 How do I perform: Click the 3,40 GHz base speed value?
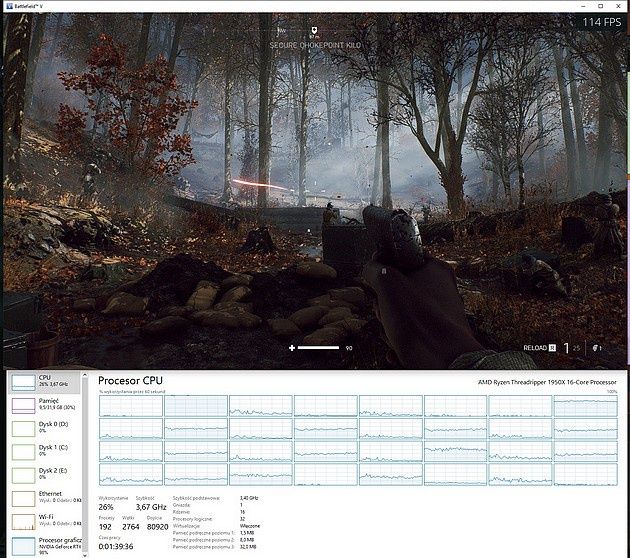(249, 498)
